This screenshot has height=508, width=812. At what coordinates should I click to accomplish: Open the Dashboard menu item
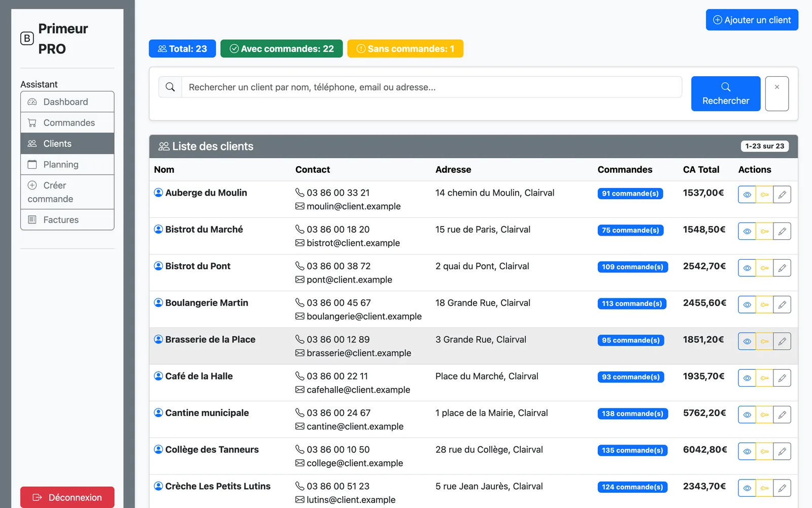(x=67, y=102)
